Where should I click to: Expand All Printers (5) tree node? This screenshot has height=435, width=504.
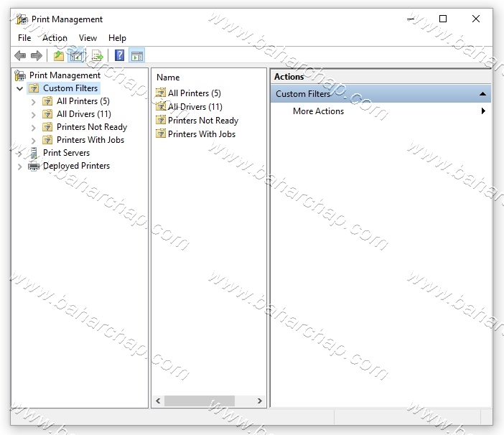(x=34, y=102)
